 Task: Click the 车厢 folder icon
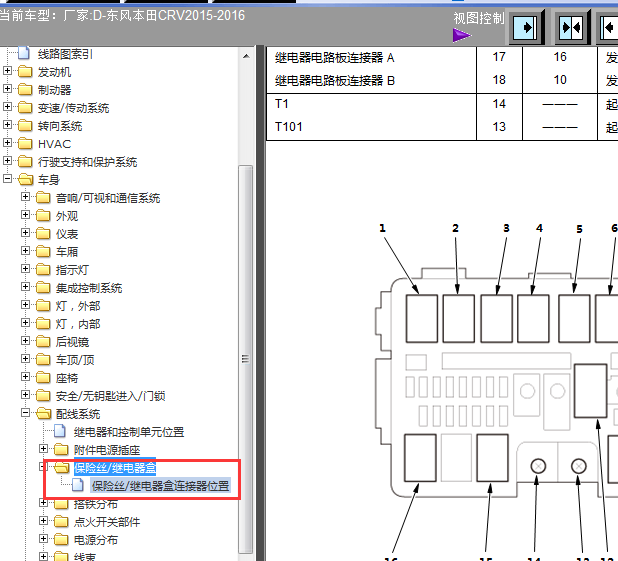tap(43, 251)
